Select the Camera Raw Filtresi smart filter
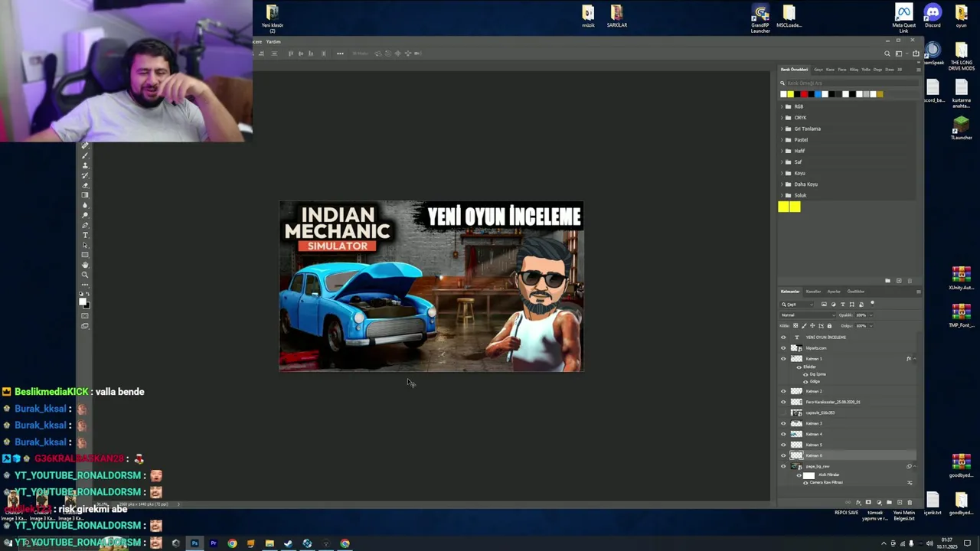Image resolution: width=980 pixels, height=551 pixels. tap(826, 482)
